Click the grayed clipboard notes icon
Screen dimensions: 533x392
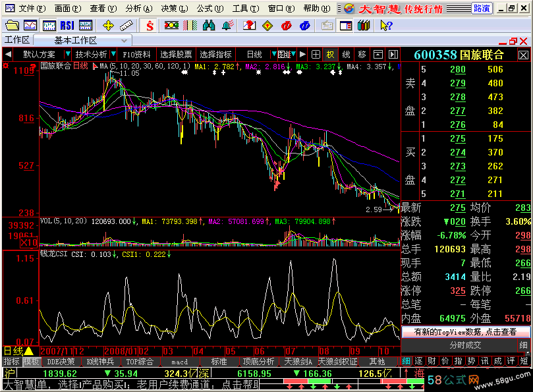tap(327, 26)
